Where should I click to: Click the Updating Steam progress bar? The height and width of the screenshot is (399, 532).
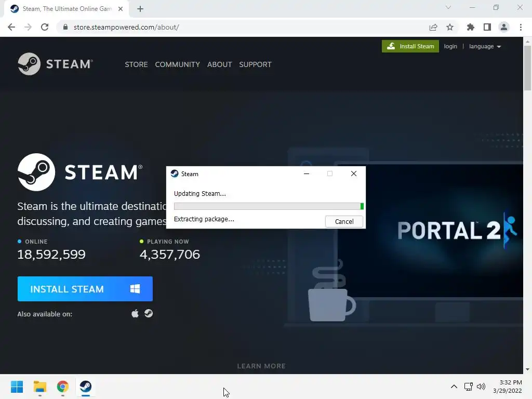(x=269, y=206)
